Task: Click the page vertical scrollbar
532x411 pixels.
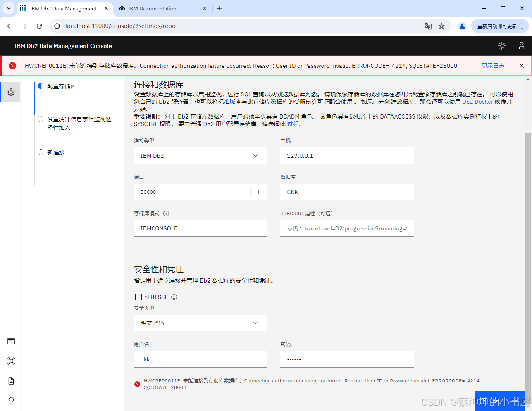Action: pyautogui.click(x=528, y=266)
